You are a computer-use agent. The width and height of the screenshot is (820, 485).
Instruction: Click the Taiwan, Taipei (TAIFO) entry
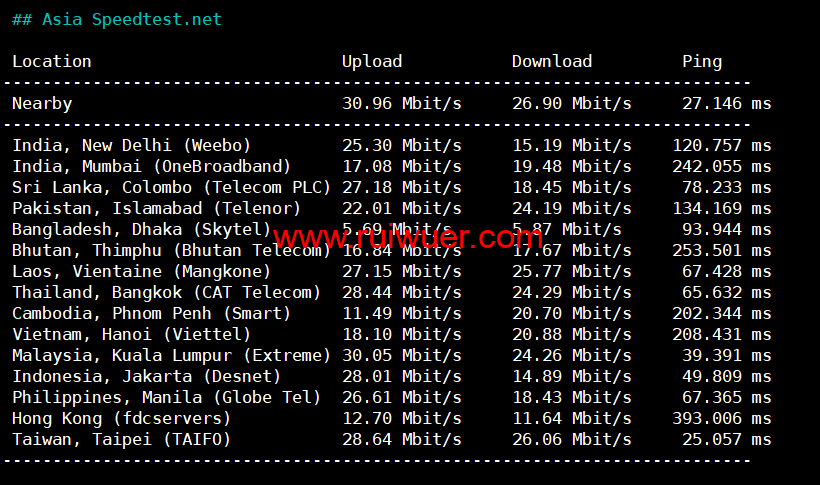pos(121,439)
